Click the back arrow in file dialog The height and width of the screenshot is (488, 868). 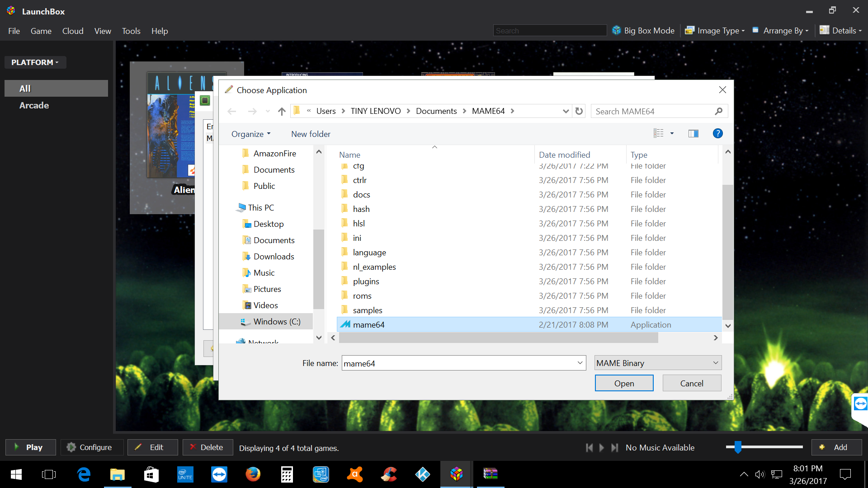point(232,111)
